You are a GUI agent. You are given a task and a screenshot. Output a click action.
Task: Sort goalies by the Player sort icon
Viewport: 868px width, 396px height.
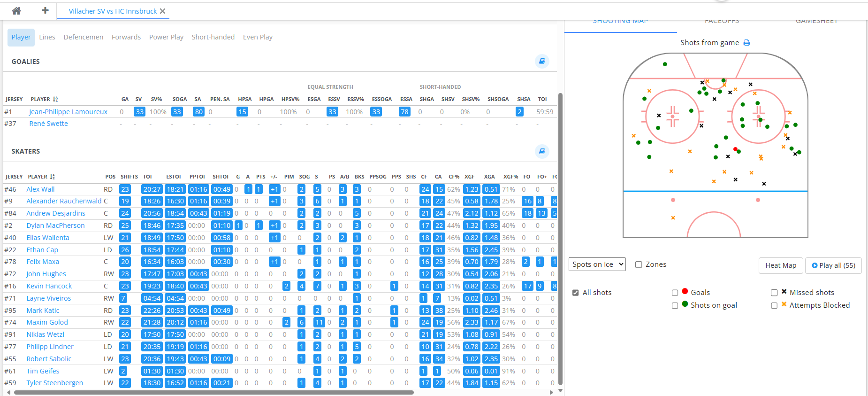coord(55,99)
